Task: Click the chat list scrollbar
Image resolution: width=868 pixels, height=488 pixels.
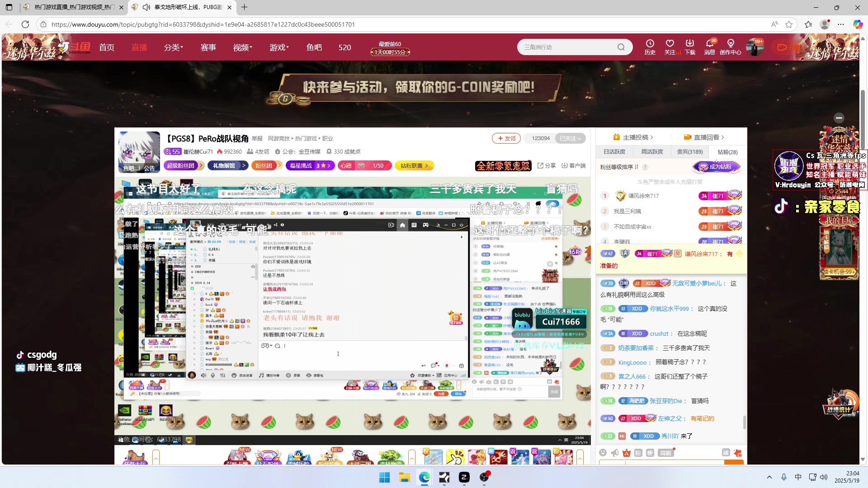Action: (744, 422)
